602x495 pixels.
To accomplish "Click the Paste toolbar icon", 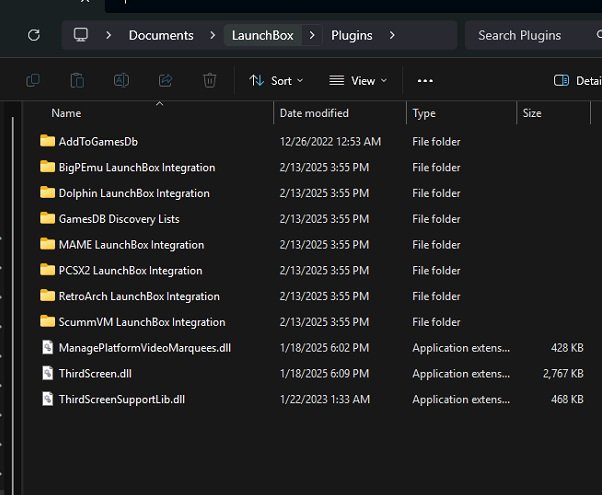I will coord(77,81).
